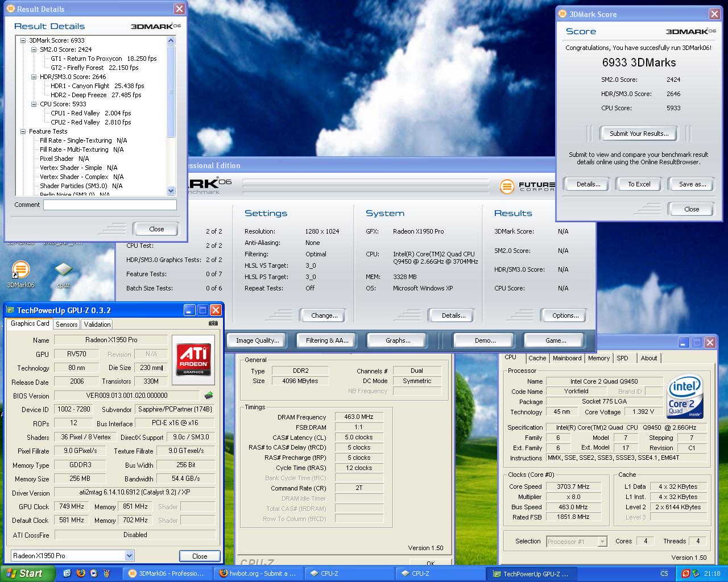
Task: Click the save BIOS icon in GPU-Z
Action: click(209, 396)
